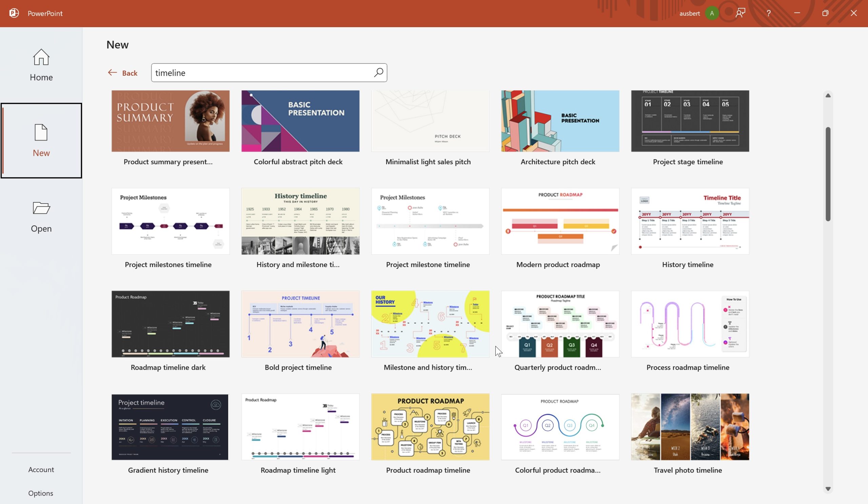This screenshot has height=504, width=868.
Task: Click the Open folder icon
Action: [41, 208]
